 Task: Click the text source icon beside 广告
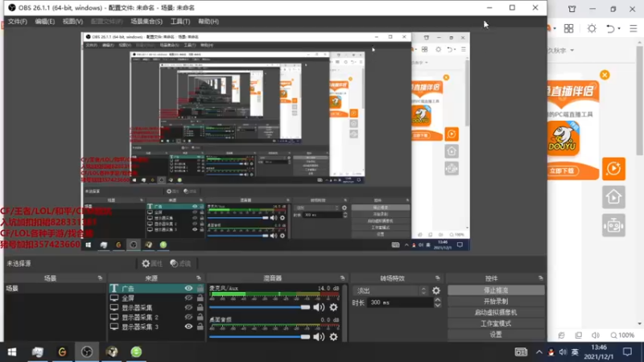(x=114, y=289)
